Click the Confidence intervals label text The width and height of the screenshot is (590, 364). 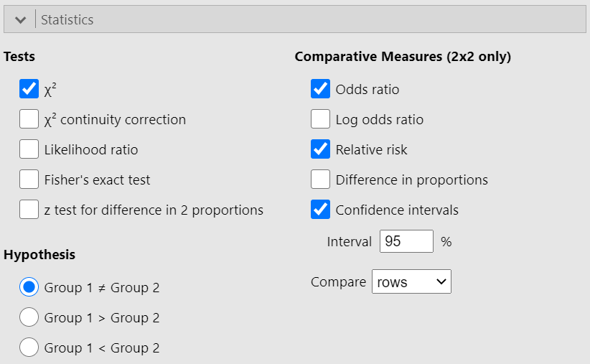pyautogui.click(x=397, y=210)
